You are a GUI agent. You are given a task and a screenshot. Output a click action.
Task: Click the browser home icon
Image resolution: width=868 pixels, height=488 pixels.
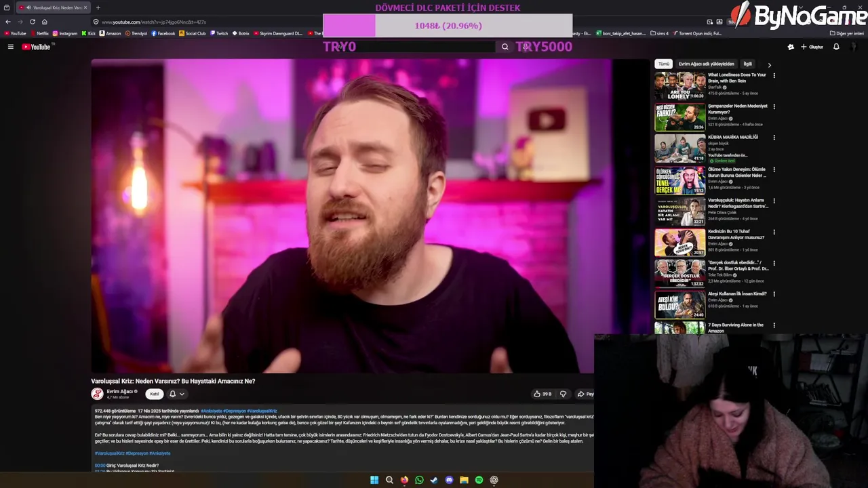point(45,22)
